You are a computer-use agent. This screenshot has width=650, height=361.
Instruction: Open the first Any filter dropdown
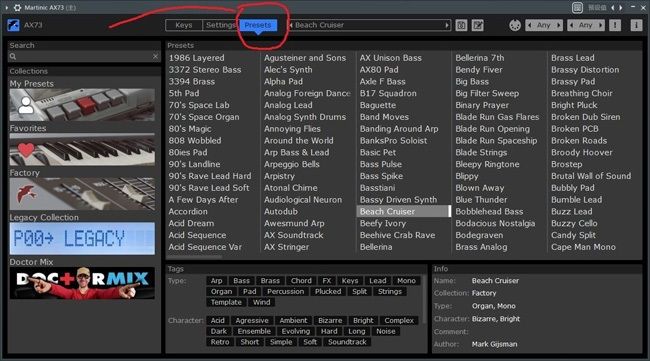[544, 25]
